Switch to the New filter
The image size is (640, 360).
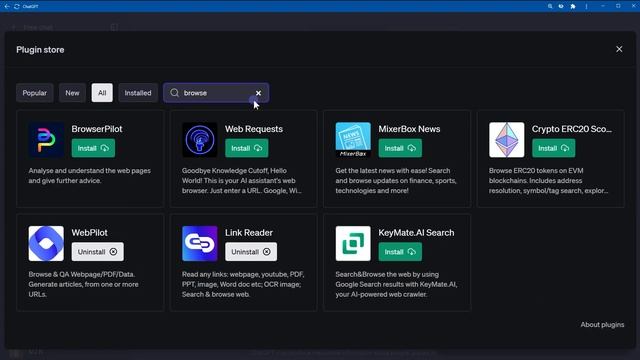coord(72,93)
